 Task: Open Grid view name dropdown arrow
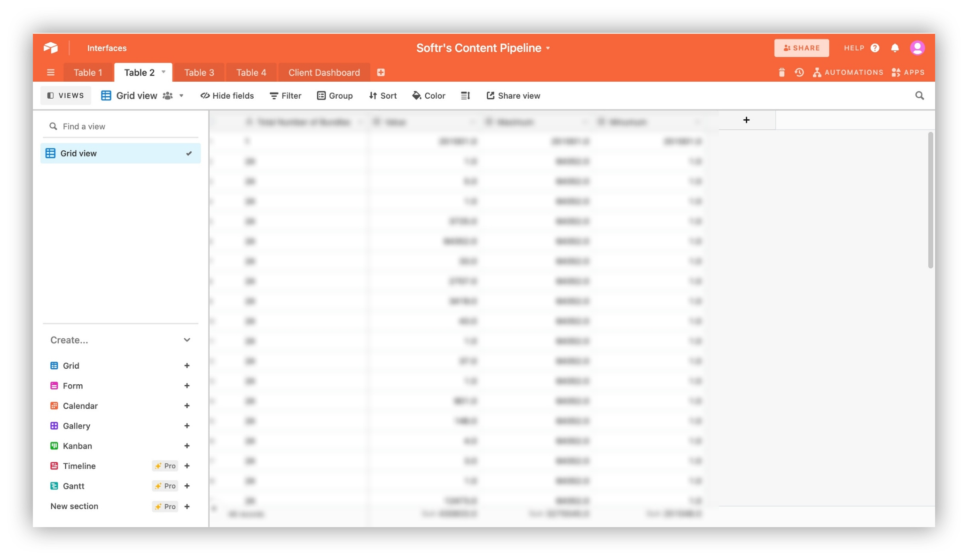pos(181,96)
